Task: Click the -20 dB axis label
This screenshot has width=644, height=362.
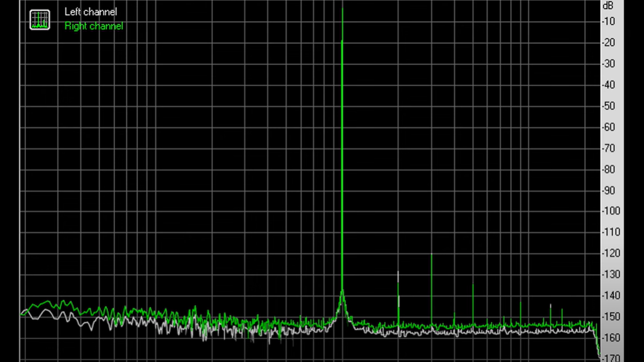Action: [x=609, y=43]
